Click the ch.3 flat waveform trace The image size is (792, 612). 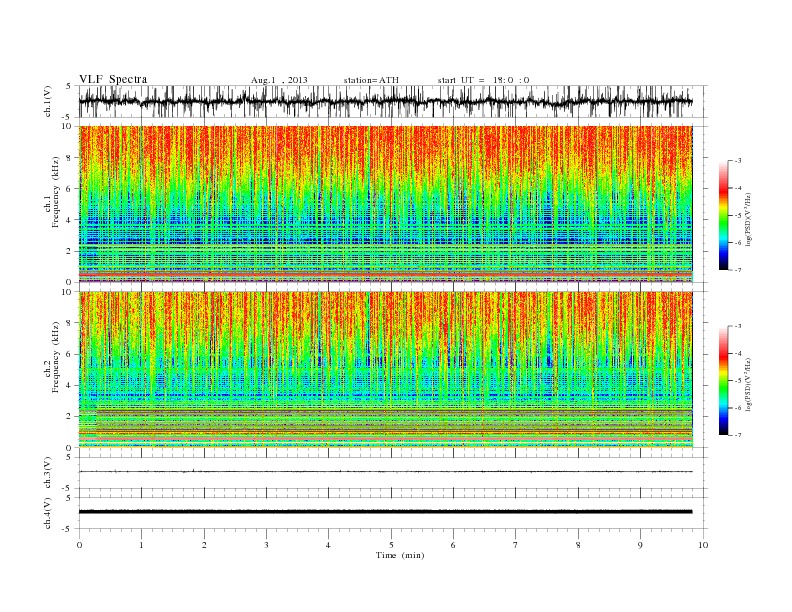point(385,472)
